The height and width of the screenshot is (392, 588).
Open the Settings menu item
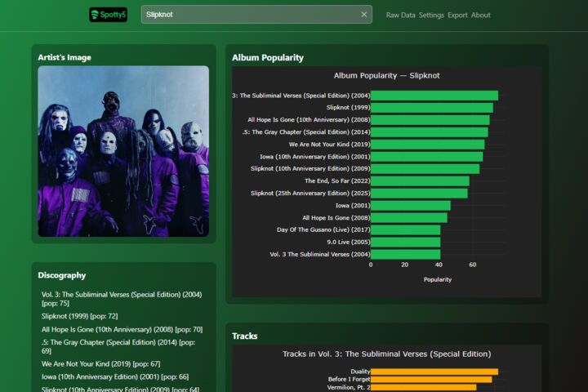(x=431, y=15)
